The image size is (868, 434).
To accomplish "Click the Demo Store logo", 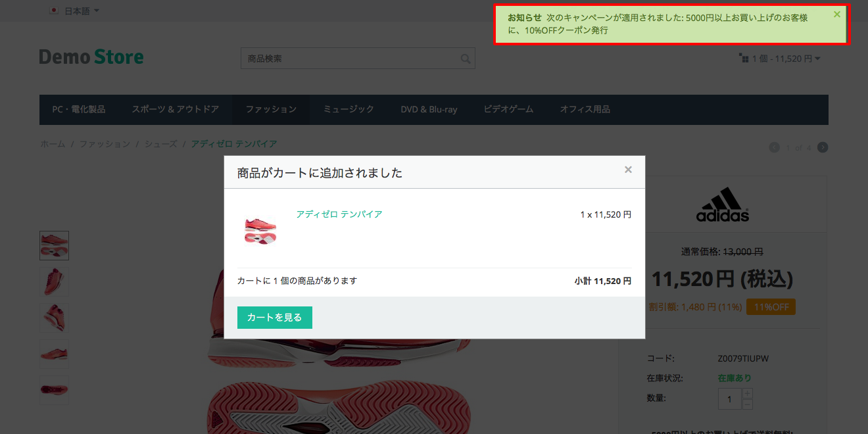I will tap(91, 57).
